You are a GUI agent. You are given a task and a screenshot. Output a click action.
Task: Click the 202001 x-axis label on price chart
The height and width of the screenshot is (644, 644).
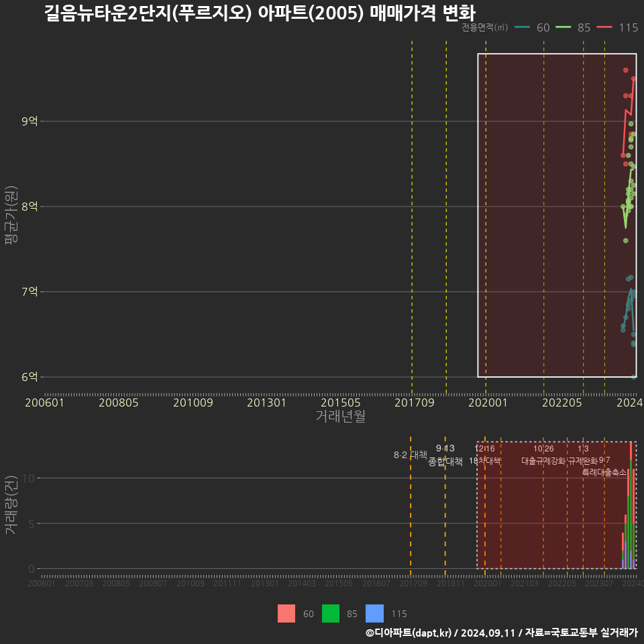tap(488, 402)
